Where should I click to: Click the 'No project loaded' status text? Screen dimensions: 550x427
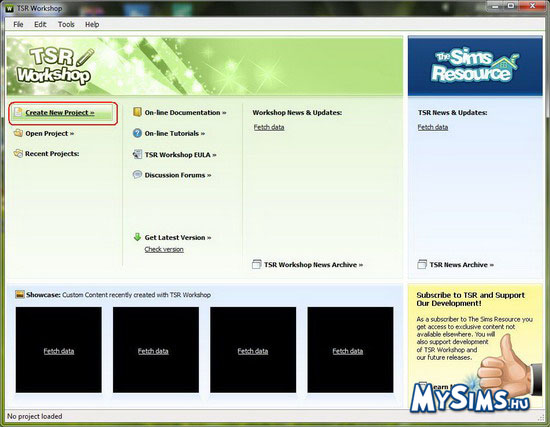point(34,416)
